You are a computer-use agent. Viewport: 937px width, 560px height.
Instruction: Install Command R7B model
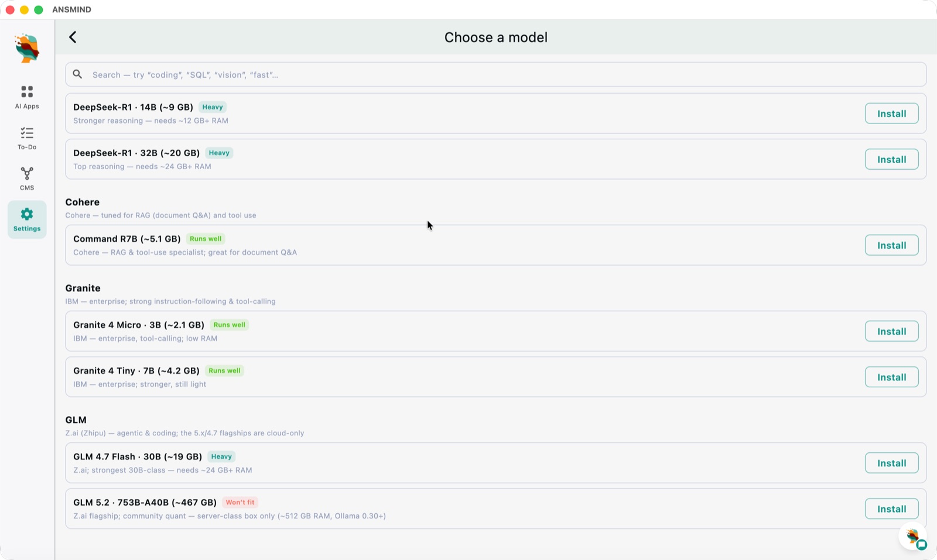click(891, 245)
